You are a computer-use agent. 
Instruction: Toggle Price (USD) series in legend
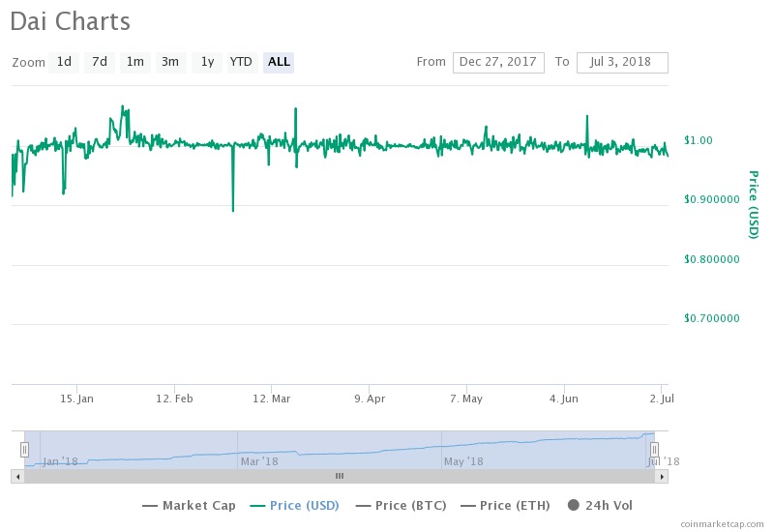[294, 505]
